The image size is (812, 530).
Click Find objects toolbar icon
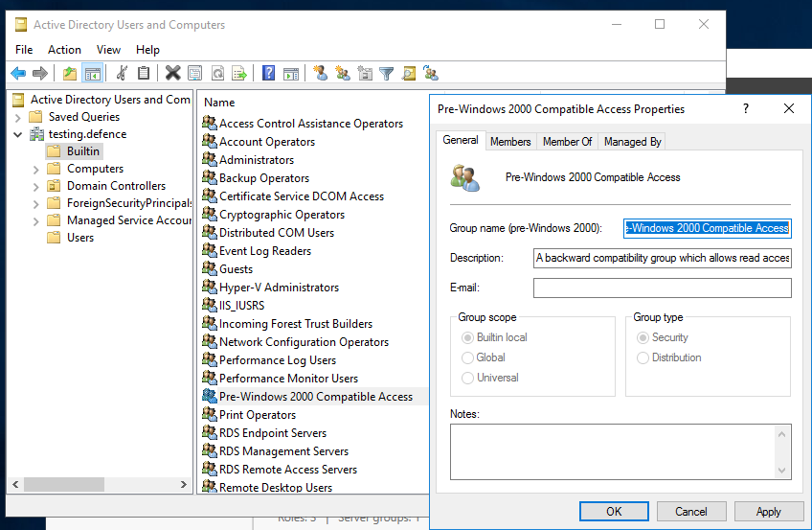pyautogui.click(x=409, y=73)
